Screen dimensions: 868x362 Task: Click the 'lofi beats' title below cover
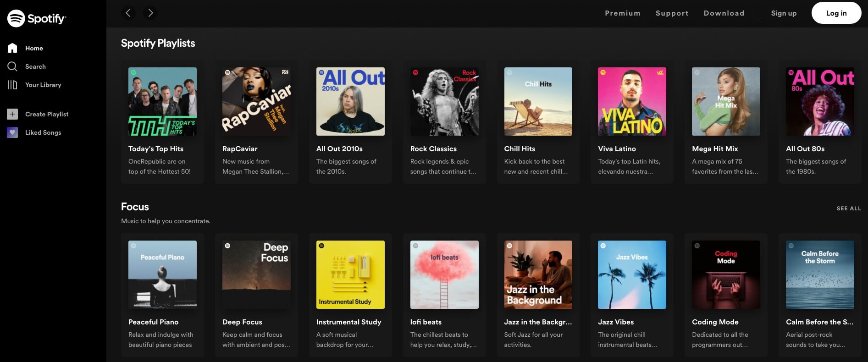[426, 322]
